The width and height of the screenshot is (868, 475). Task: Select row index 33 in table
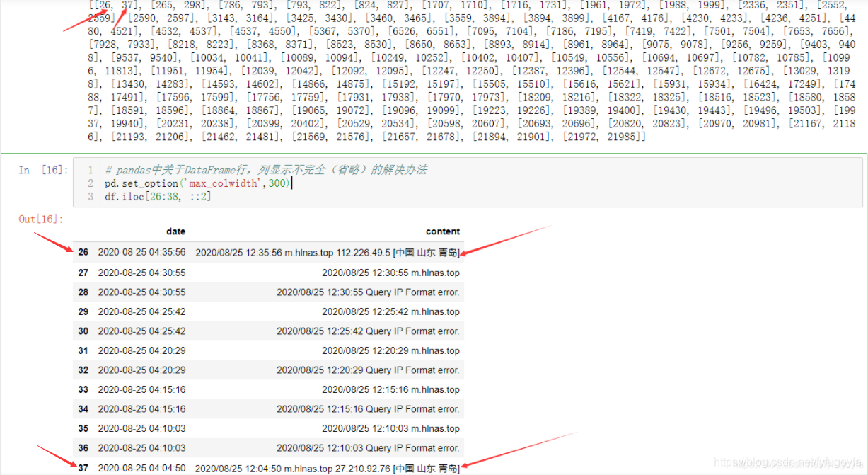83,389
